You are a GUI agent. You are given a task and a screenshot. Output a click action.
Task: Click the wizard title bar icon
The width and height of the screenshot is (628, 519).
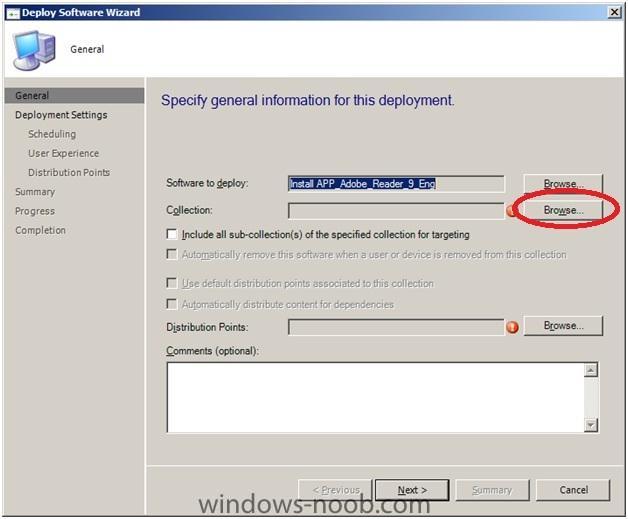pos(13,13)
